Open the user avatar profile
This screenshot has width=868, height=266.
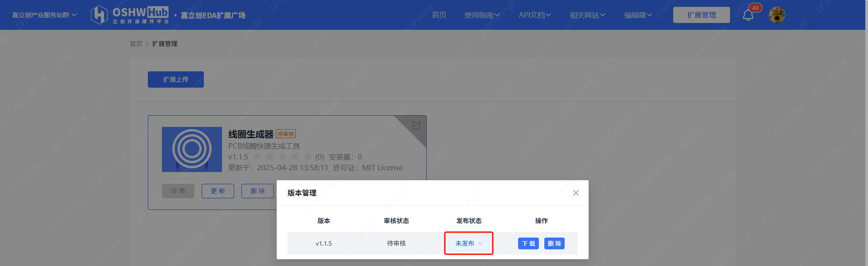(x=777, y=15)
